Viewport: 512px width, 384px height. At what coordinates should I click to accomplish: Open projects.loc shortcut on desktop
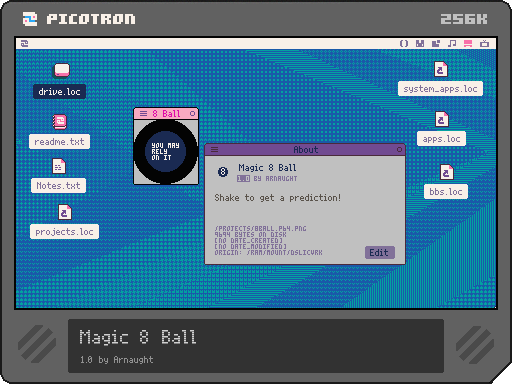click(x=65, y=212)
